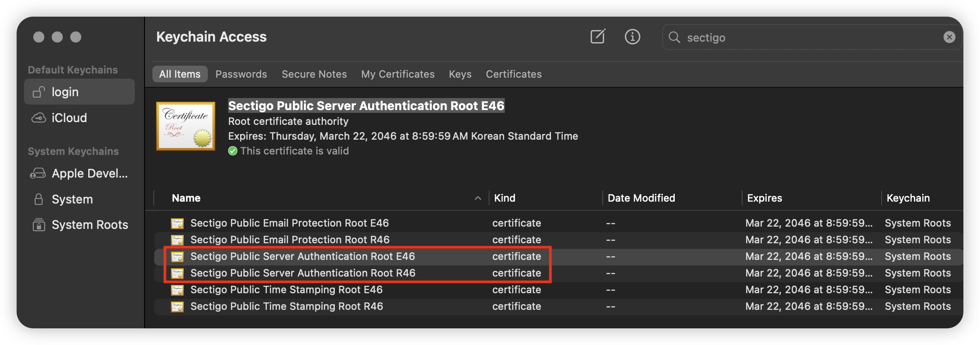Switch to the Passwords tab

pos(241,74)
